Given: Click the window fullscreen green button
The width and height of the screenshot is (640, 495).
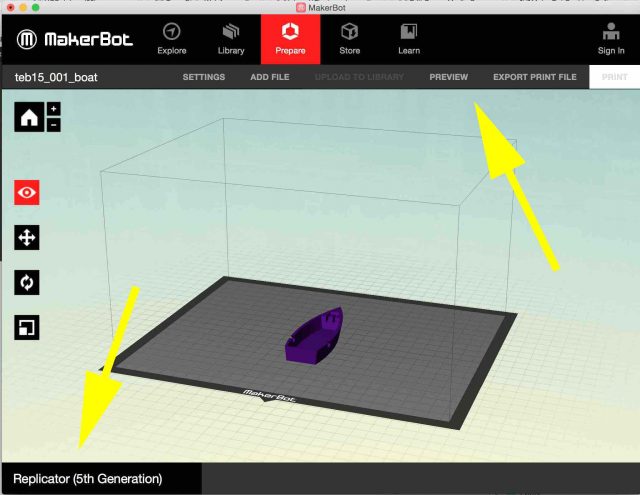Looking at the screenshot, I should pos(36,7).
